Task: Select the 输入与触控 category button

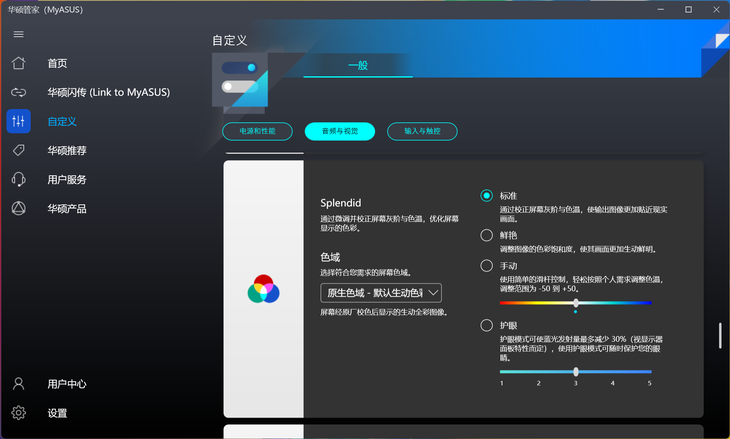Action: (x=422, y=131)
